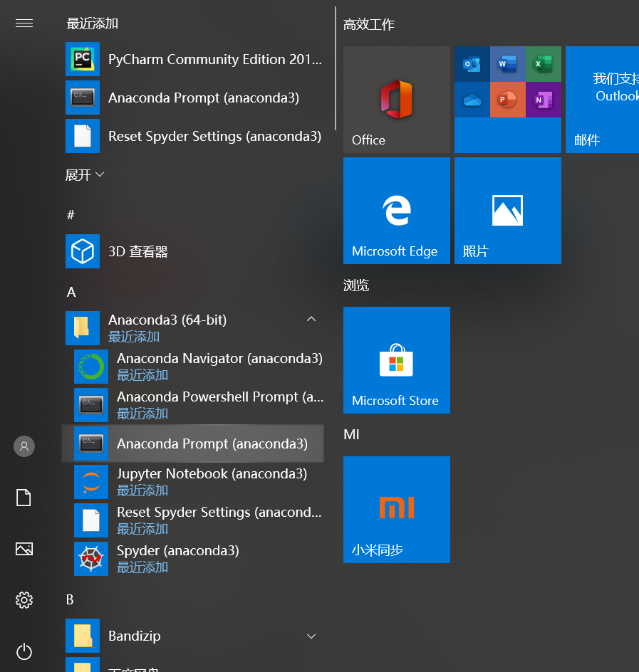
Task: Open the 照片 tile
Action: click(507, 211)
